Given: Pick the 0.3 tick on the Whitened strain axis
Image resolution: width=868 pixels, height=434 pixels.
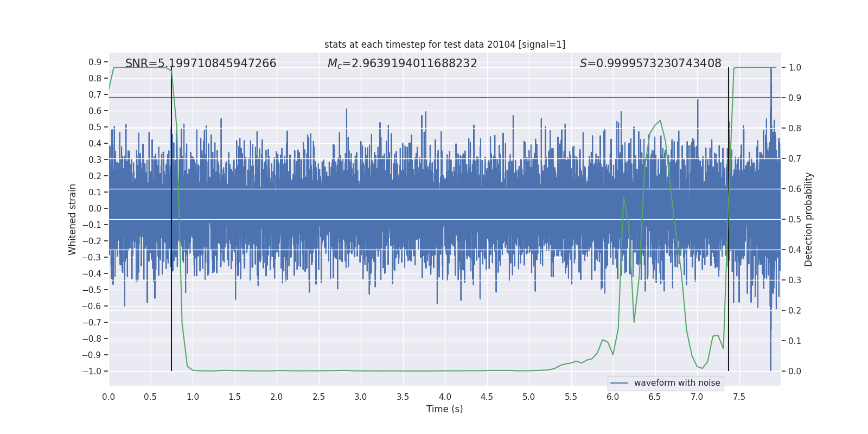Looking at the screenshot, I should (95, 160).
